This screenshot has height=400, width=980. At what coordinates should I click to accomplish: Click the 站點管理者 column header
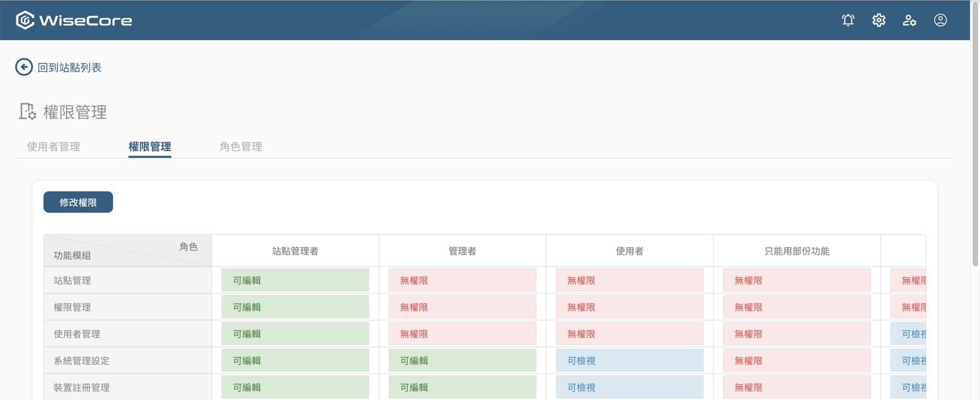295,251
